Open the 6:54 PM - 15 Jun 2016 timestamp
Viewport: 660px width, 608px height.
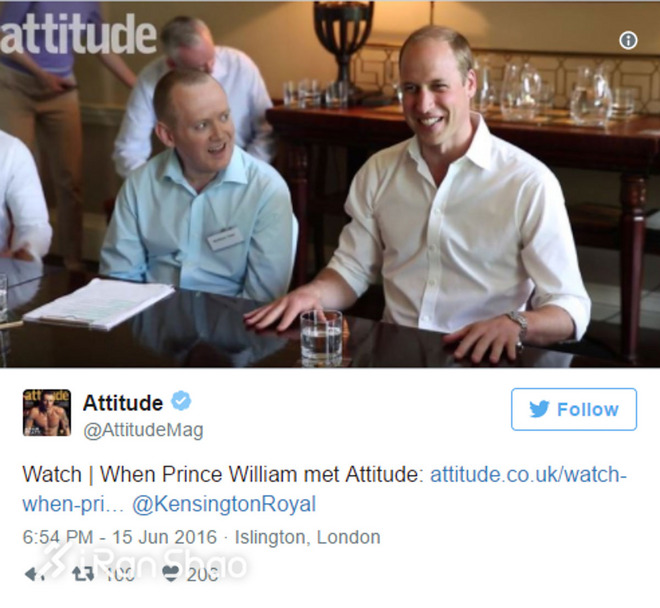coord(120,537)
